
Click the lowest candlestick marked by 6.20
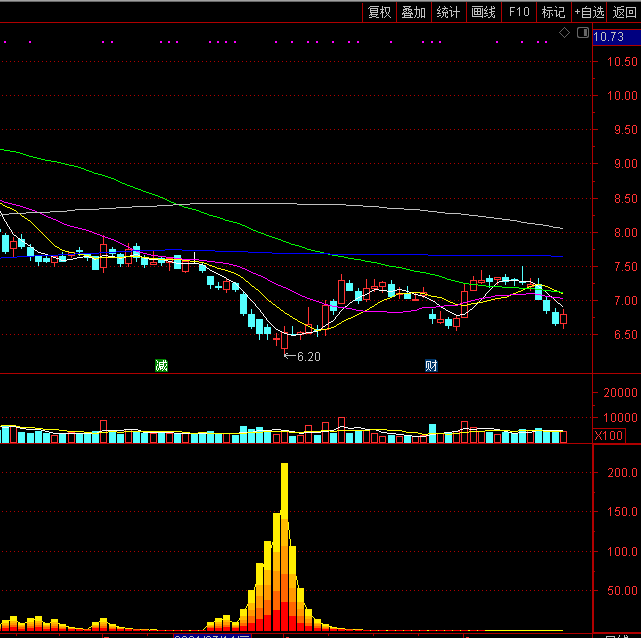pos(285,341)
